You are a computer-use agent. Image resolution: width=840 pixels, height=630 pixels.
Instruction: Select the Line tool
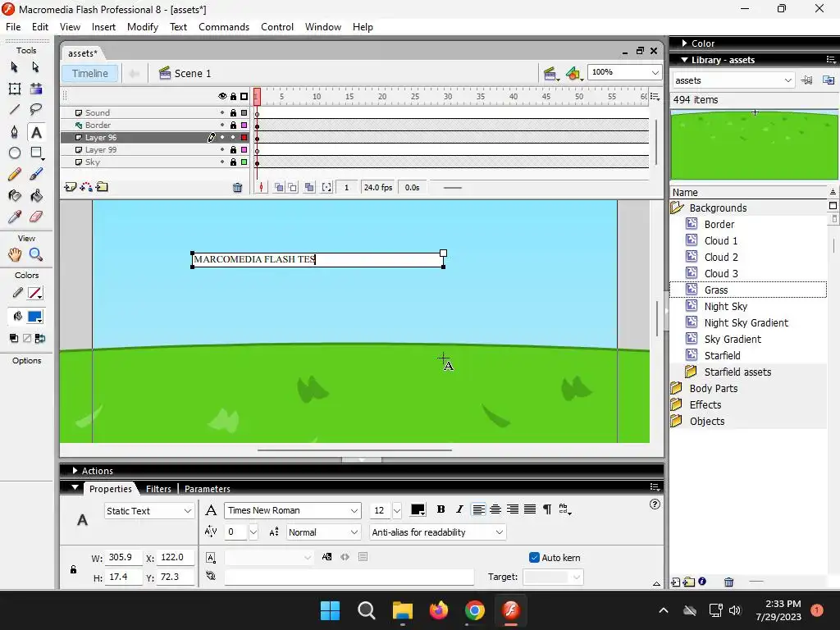15,110
